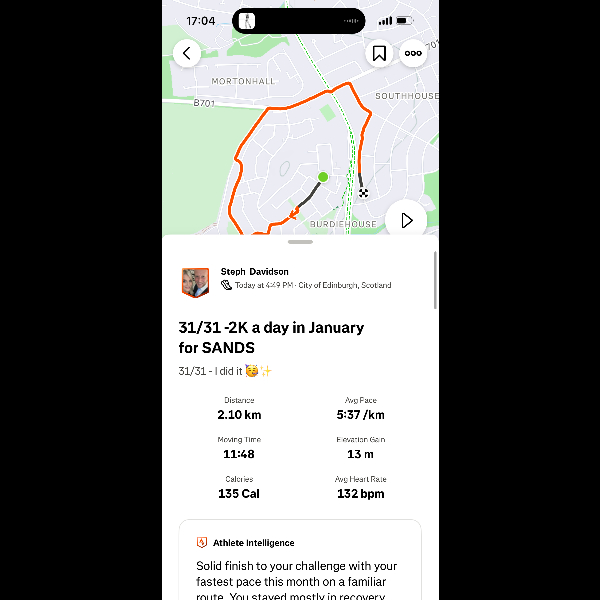600x600 pixels.
Task: Tap the battery status icon
Action: (x=404, y=21)
